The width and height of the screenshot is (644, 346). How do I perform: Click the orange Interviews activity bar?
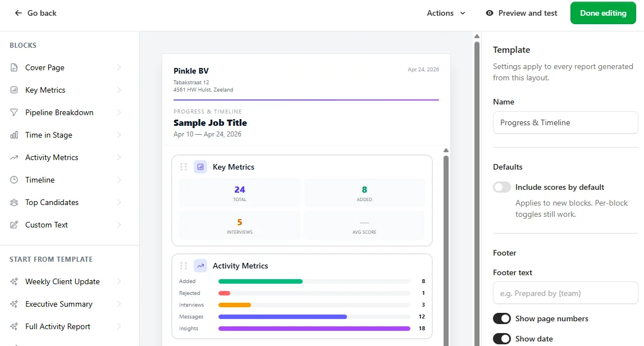pyautogui.click(x=235, y=305)
